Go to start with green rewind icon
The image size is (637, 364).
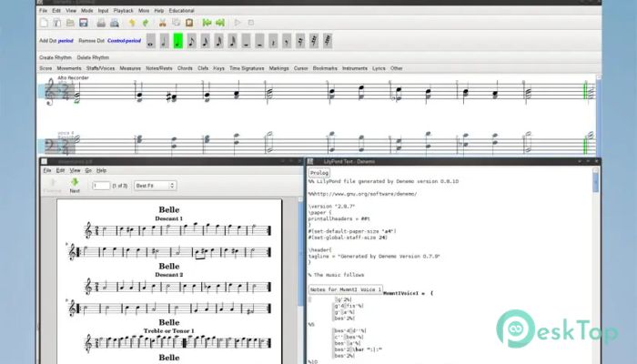(x=207, y=23)
